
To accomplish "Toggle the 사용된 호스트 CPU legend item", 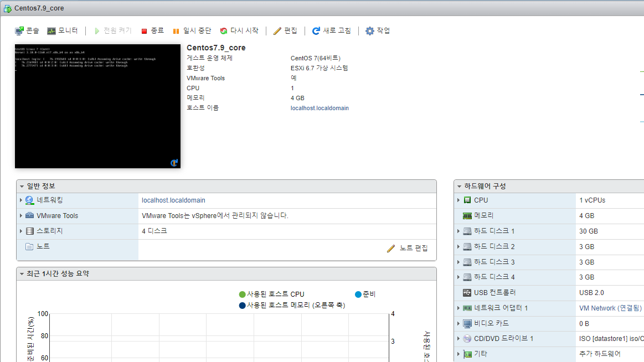I will [x=271, y=294].
